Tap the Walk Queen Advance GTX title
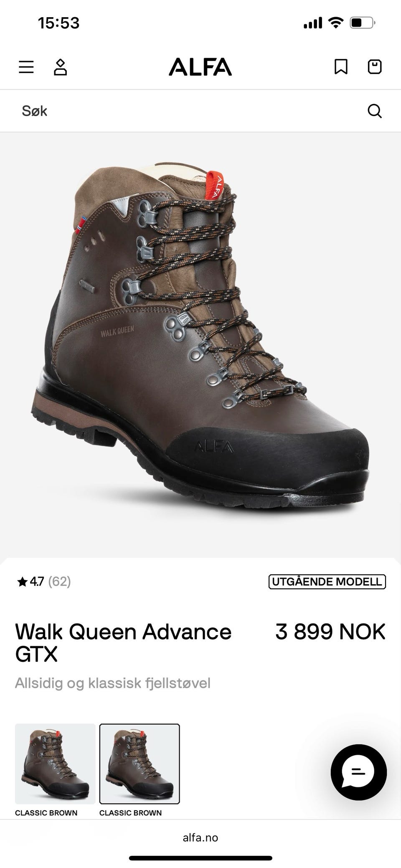Viewport: 401px width, 868px height. tap(123, 643)
